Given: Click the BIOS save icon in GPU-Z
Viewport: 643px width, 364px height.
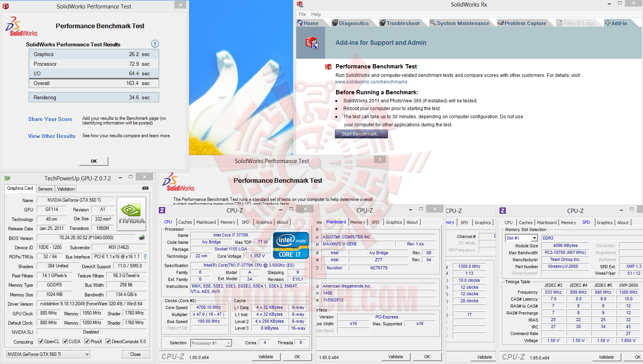Looking at the screenshot, I should 142,238.
